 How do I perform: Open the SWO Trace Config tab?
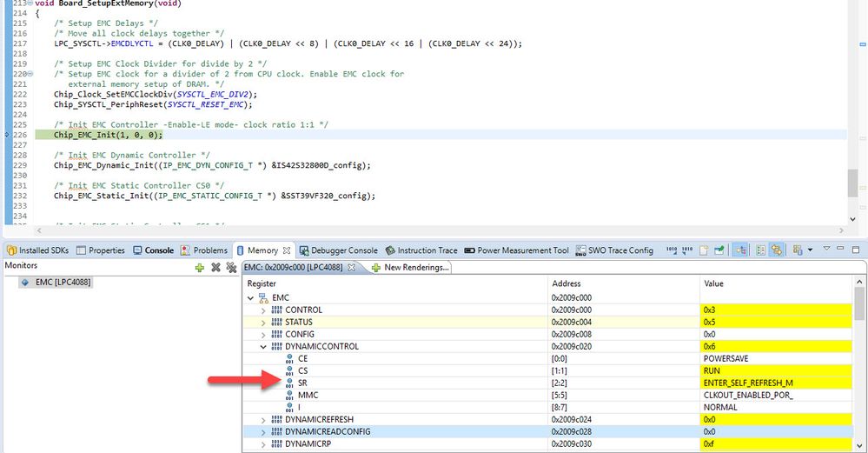pos(614,250)
